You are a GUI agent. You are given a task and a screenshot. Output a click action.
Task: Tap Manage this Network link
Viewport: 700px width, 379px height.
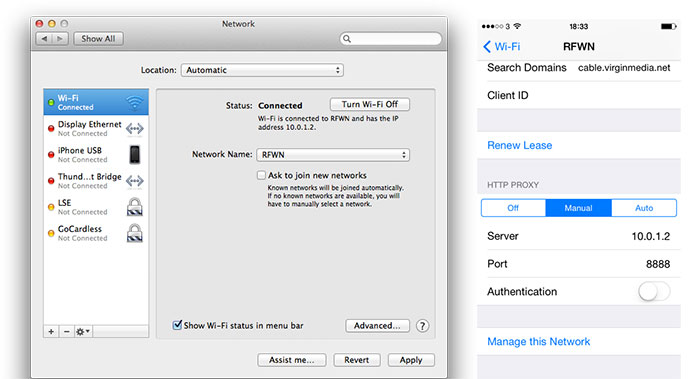[x=538, y=342]
